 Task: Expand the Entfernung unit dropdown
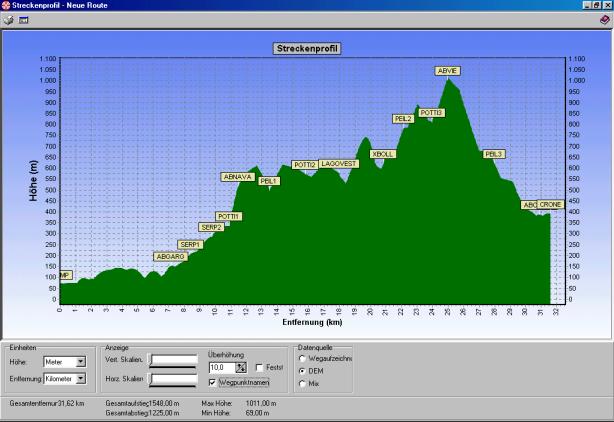click(81, 379)
